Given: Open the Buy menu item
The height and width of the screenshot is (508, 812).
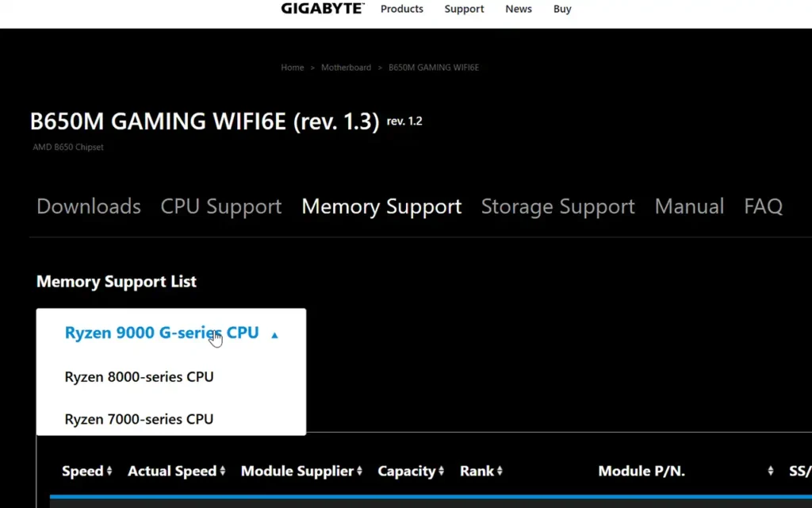Looking at the screenshot, I should coord(562,9).
